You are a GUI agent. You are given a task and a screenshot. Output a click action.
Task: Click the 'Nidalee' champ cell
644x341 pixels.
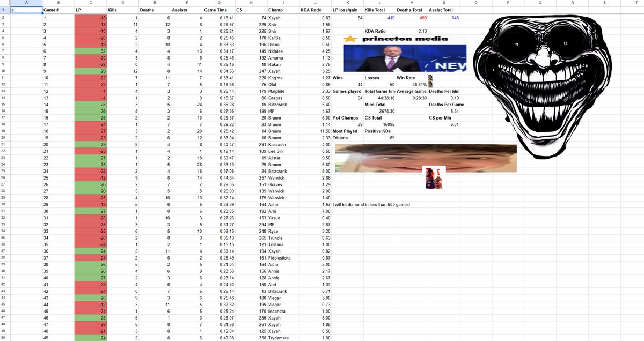tap(283, 51)
